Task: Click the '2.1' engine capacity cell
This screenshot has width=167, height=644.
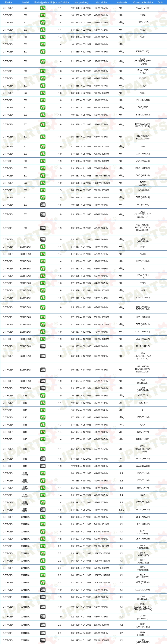Action: tap(60, 640)
